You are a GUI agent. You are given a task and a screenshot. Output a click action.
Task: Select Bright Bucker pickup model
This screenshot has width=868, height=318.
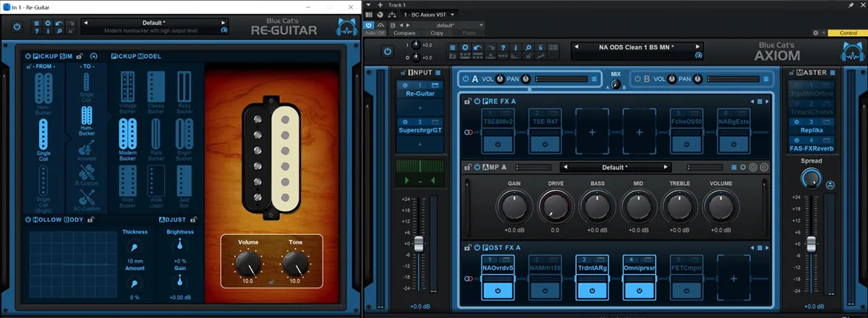pyautogui.click(x=184, y=139)
